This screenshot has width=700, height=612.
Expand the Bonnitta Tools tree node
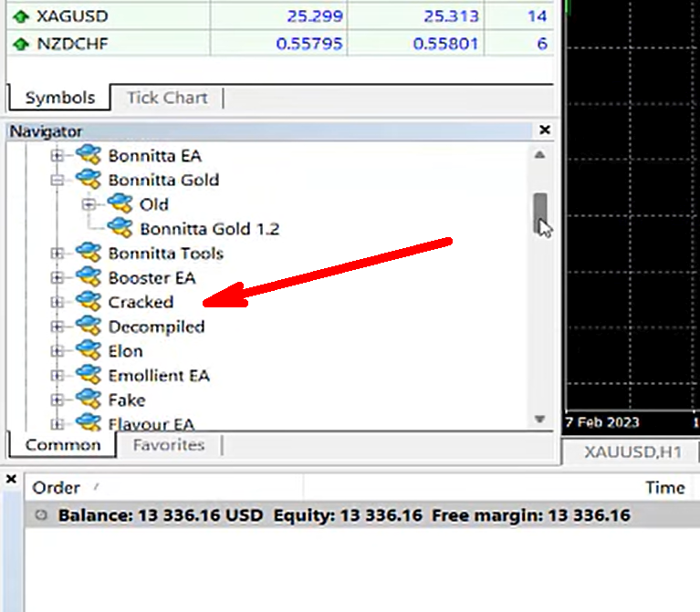click(57, 254)
